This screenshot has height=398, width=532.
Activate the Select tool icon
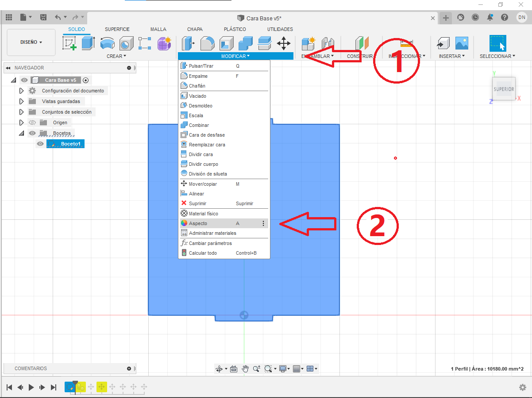(x=498, y=43)
